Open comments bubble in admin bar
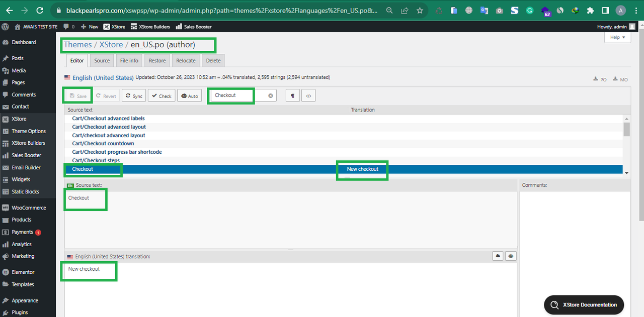644x317 pixels. [x=69, y=27]
